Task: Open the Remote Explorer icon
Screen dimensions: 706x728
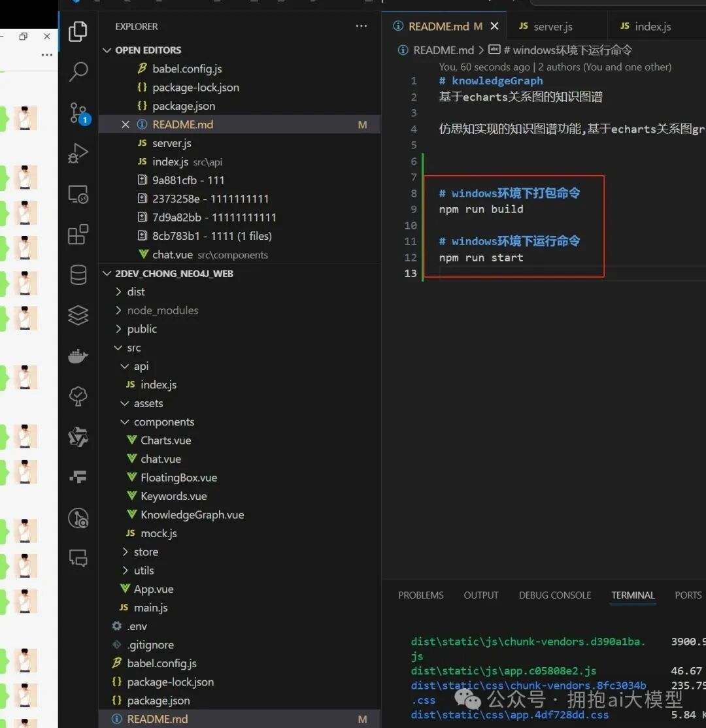Action: click(78, 193)
